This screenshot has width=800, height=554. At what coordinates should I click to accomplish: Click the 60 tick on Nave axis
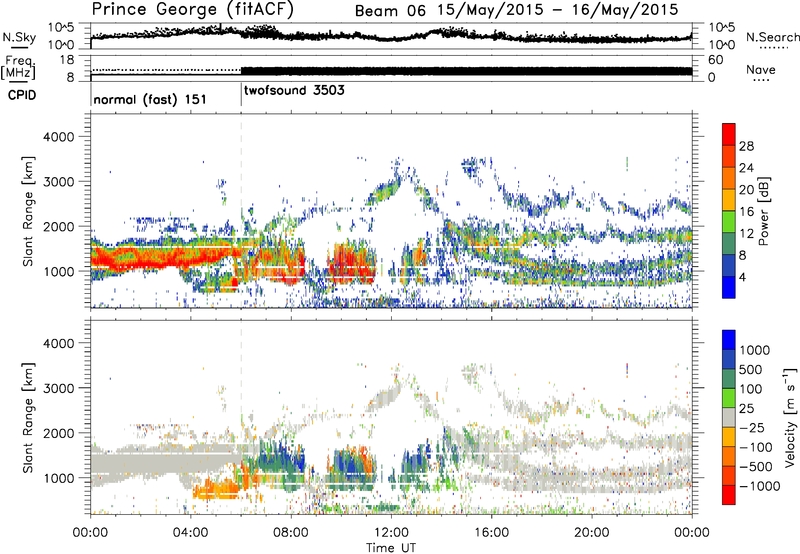pyautogui.click(x=715, y=60)
